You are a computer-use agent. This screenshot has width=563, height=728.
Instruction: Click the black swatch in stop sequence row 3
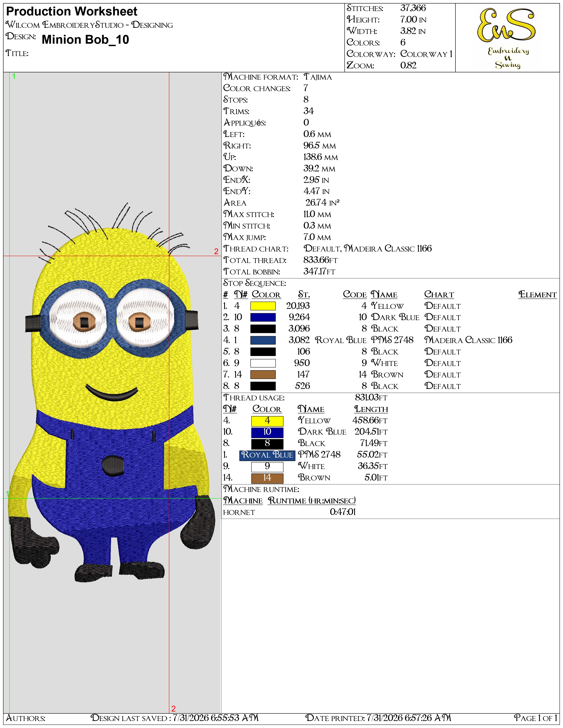point(263,329)
